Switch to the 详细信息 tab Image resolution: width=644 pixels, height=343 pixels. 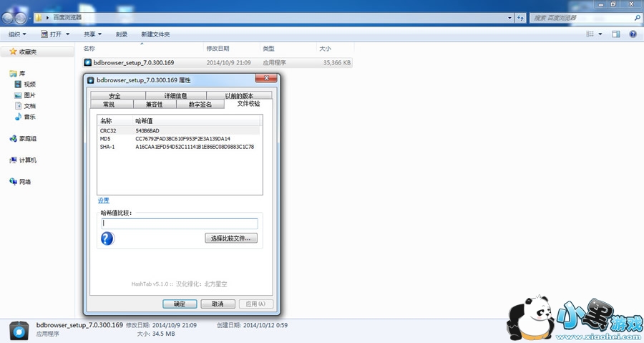point(176,96)
